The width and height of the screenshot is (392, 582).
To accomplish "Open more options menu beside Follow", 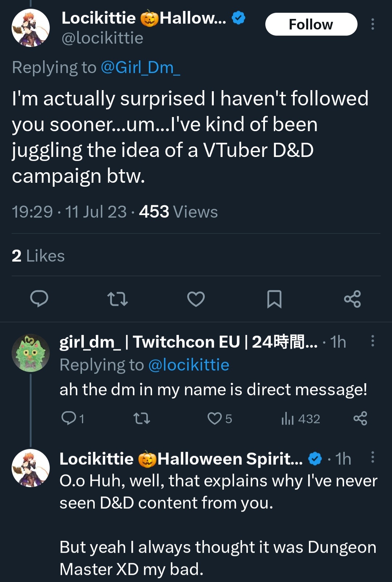I will click(x=372, y=24).
